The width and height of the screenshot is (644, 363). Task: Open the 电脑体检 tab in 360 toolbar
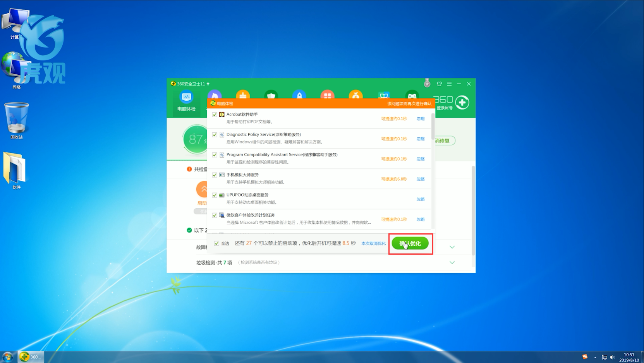(x=186, y=102)
